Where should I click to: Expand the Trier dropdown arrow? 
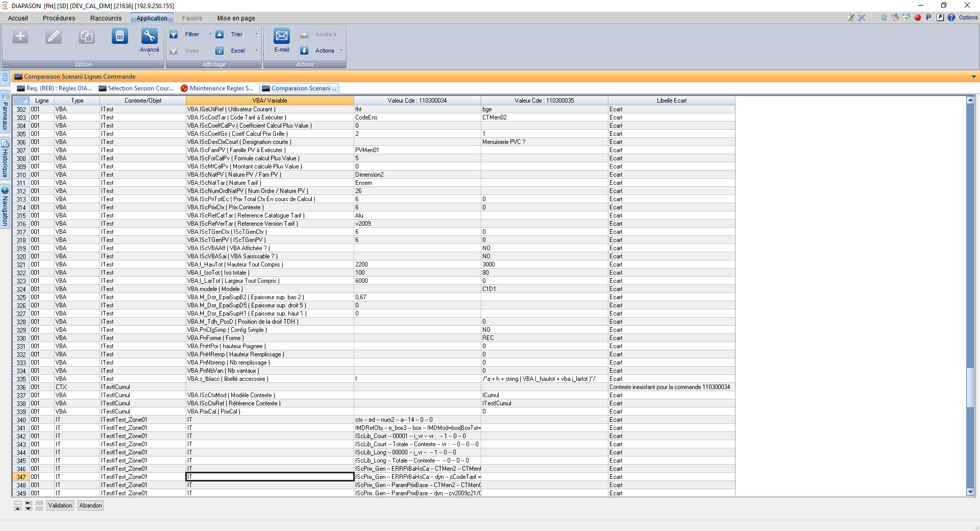(256, 35)
